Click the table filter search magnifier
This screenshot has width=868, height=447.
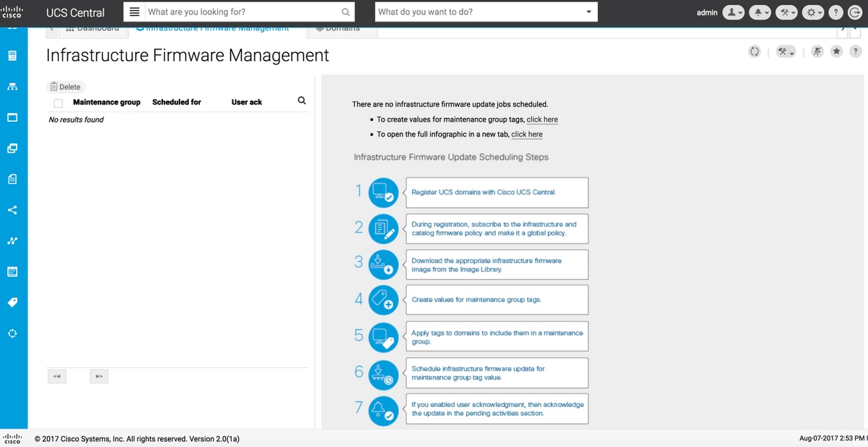[x=302, y=100]
